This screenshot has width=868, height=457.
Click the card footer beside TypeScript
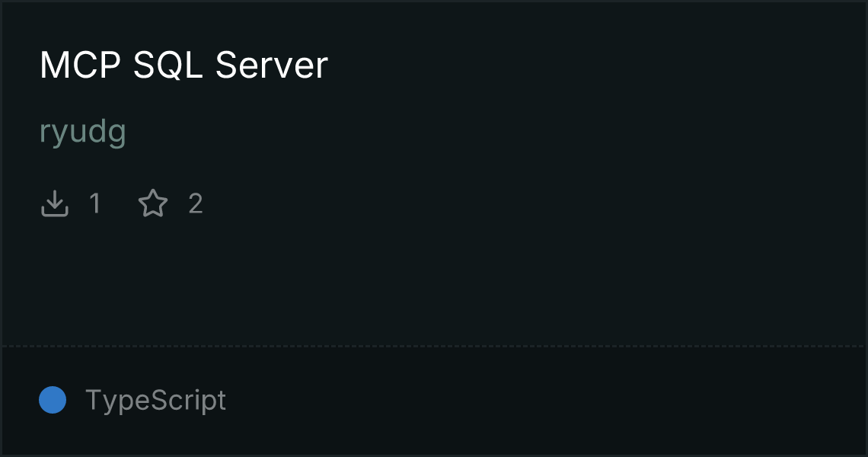point(545,401)
